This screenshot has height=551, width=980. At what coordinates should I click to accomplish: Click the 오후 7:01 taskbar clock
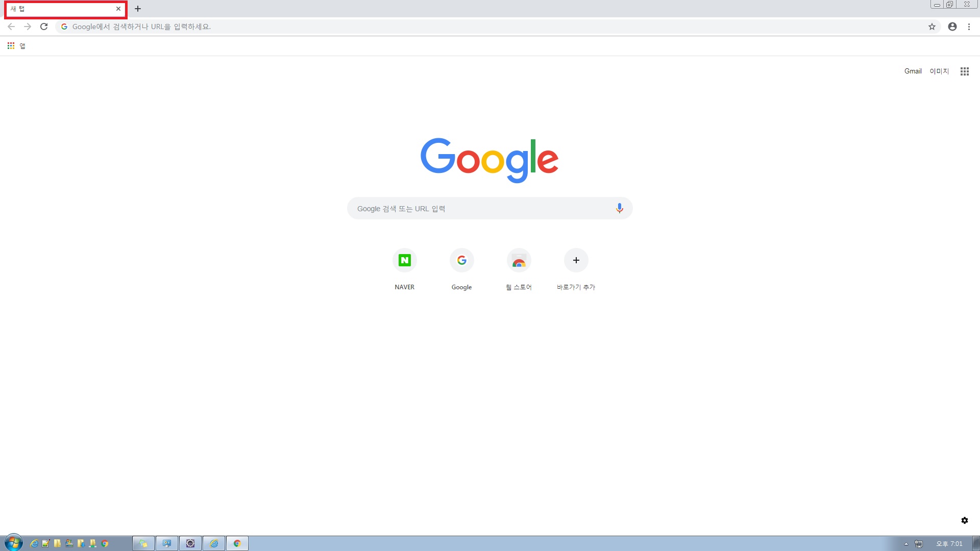[949, 544]
